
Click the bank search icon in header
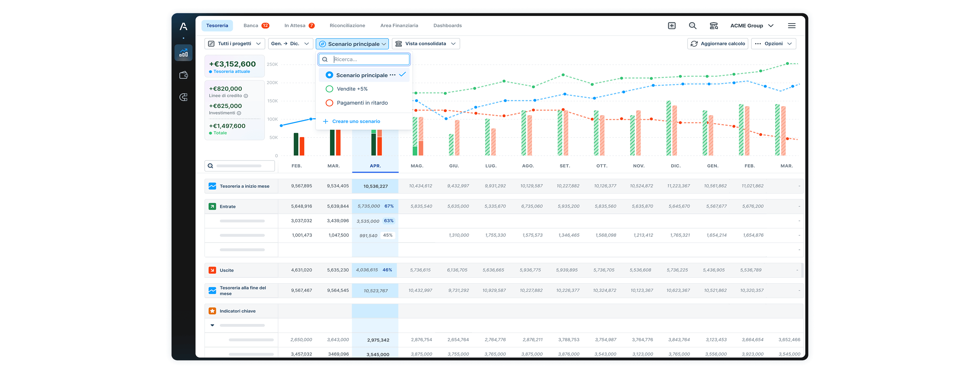[713, 26]
